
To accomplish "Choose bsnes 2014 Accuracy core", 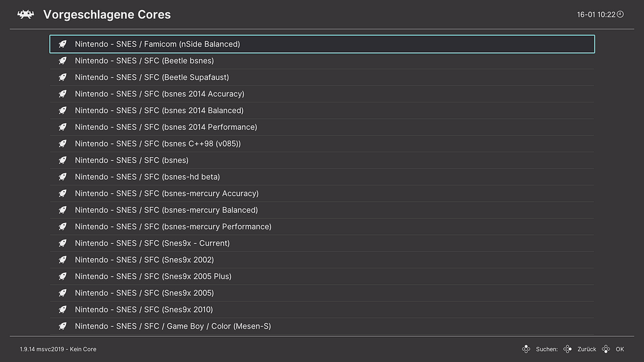I will 159,94.
